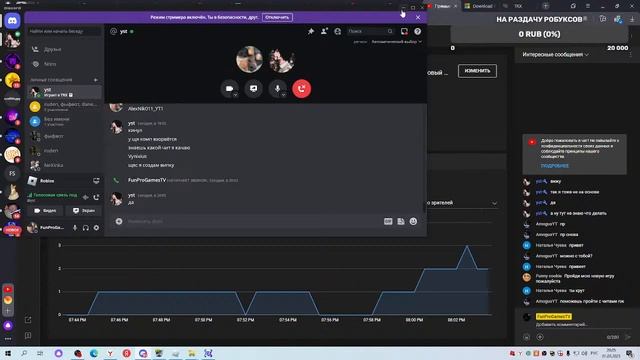Toggle microphone mute in the user panel
Viewport: 640px width, 360px height.
75,228
